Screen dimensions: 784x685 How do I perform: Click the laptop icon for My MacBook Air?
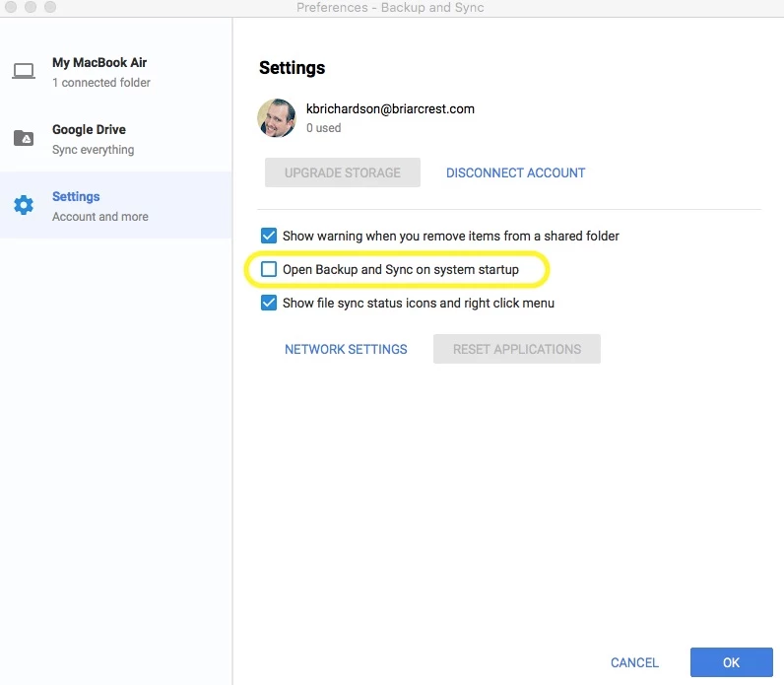tap(24, 71)
